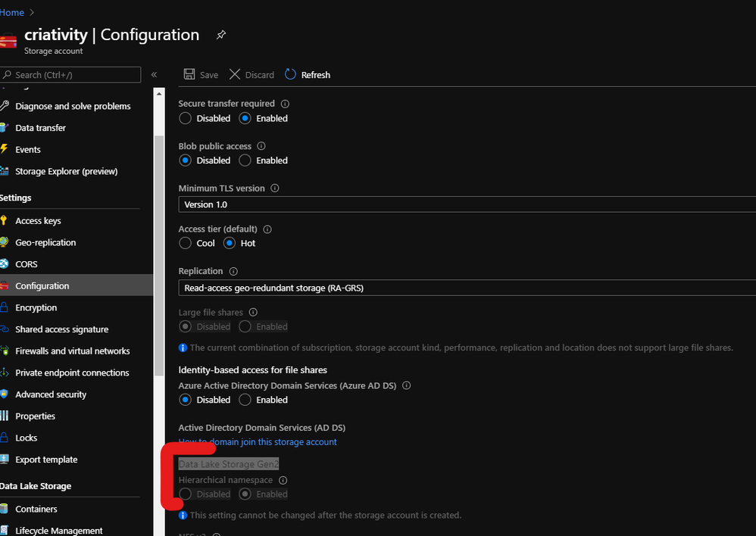Set Blob public access to Enabled
This screenshot has width=756, height=536.
pos(245,160)
